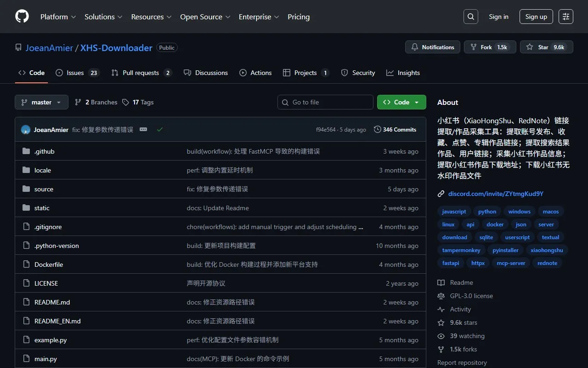The height and width of the screenshot is (368, 588).
Task: Click the Activity pulse icon in sidebar
Action: point(441,309)
